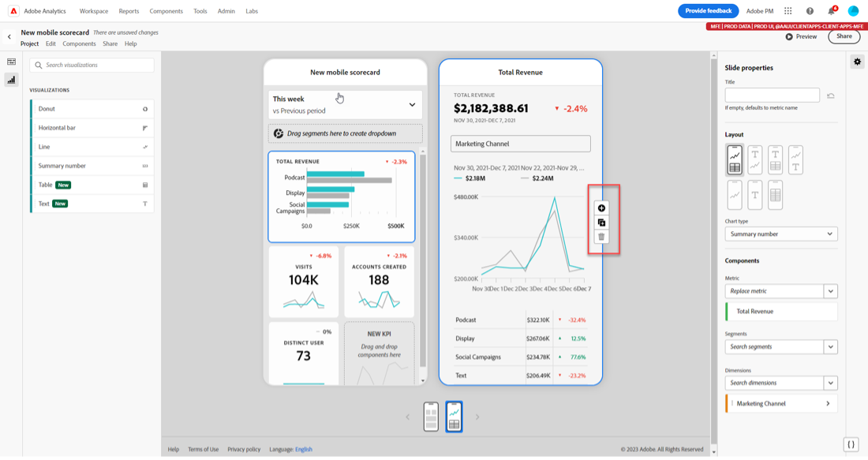Click the add slide plus icon

pyautogui.click(x=601, y=208)
